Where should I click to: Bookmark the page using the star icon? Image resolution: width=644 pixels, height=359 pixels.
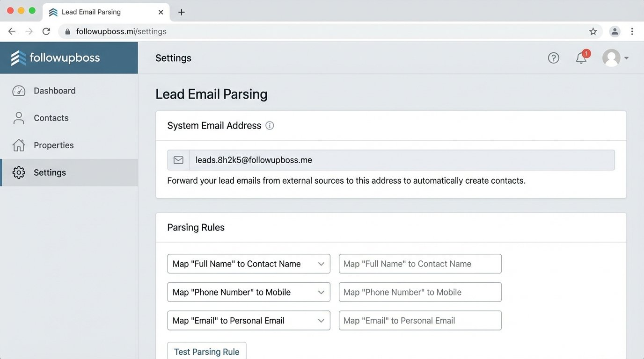pyautogui.click(x=593, y=31)
